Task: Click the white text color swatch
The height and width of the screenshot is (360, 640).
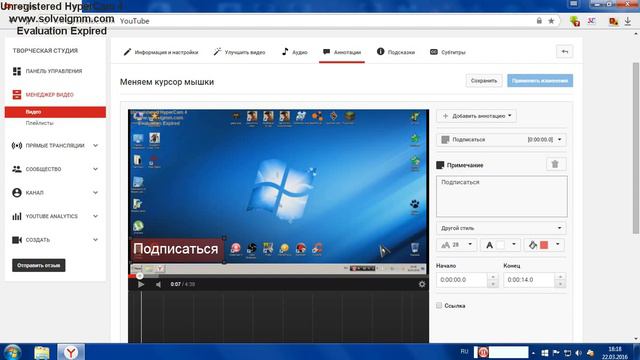Action: click(500, 245)
